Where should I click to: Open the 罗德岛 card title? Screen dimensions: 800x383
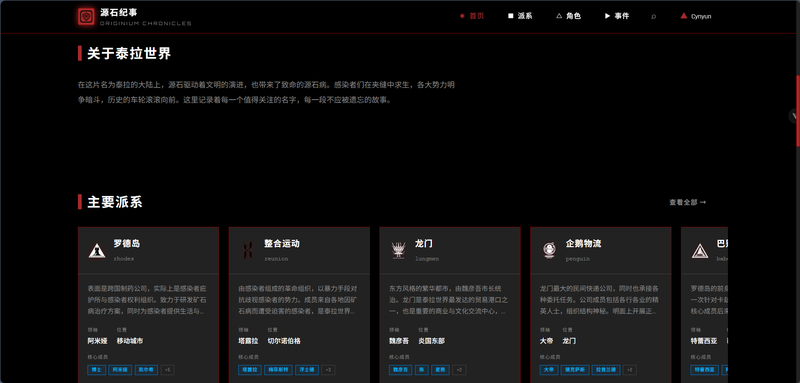tap(127, 244)
